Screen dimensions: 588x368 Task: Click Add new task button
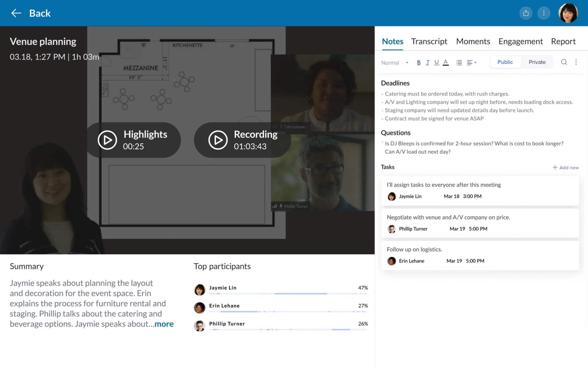[566, 167]
